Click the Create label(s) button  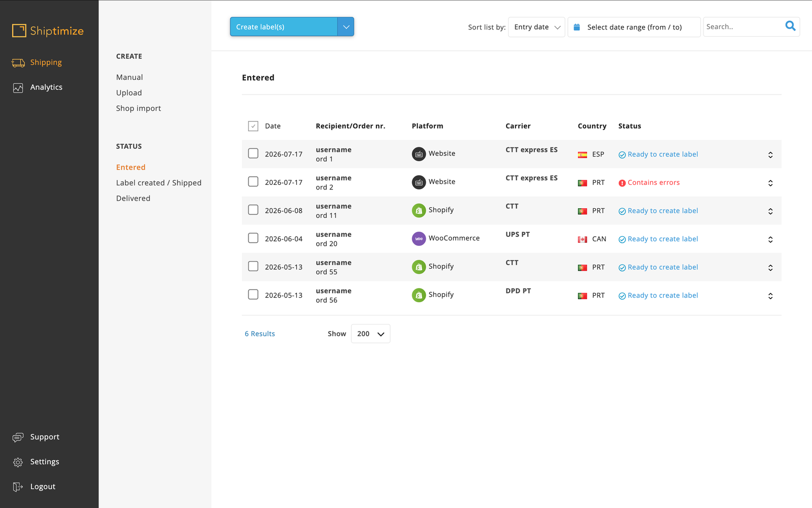point(284,27)
